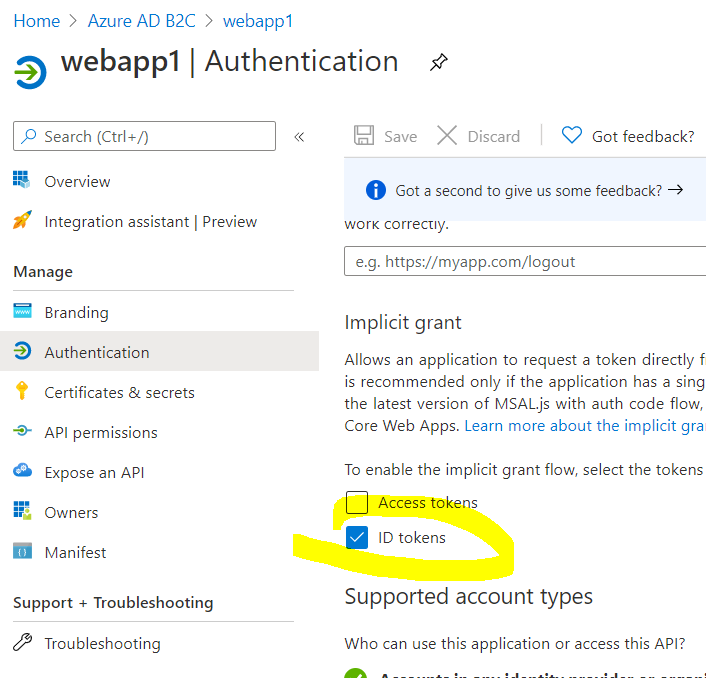
Task: Open API permissions menu item
Action: (101, 433)
